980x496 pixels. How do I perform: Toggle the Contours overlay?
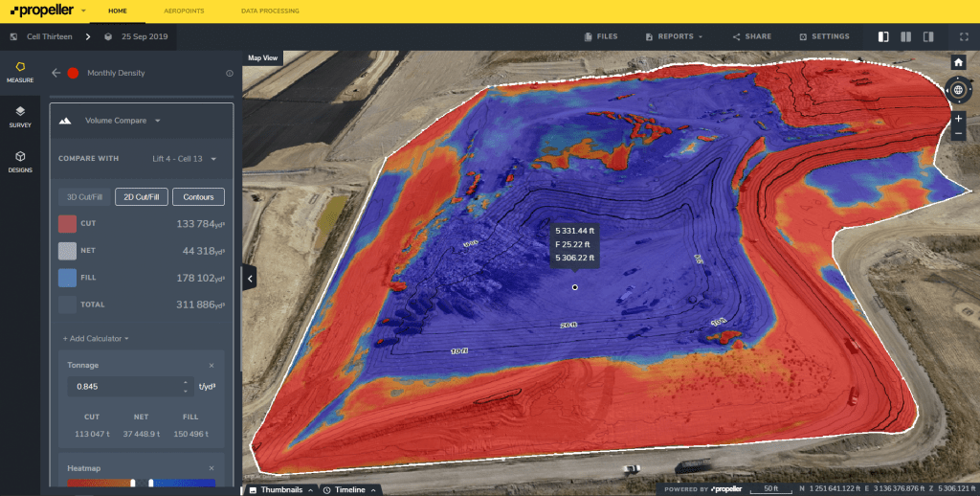point(198,196)
